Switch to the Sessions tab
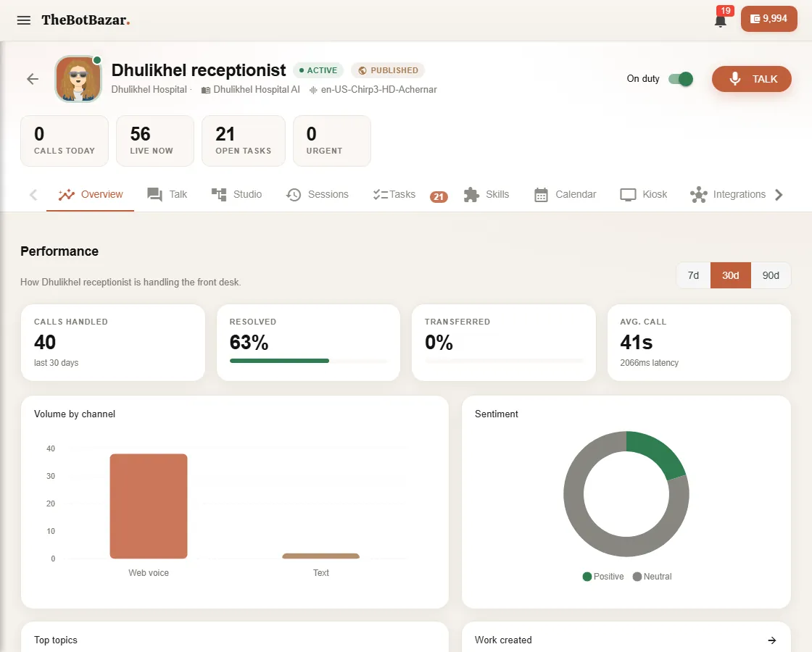Viewport: 812px width, 652px height. 317,195
